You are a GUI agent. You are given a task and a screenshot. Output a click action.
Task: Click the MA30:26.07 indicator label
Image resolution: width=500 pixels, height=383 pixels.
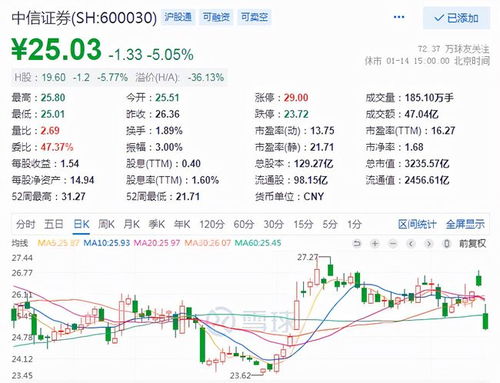(x=207, y=243)
